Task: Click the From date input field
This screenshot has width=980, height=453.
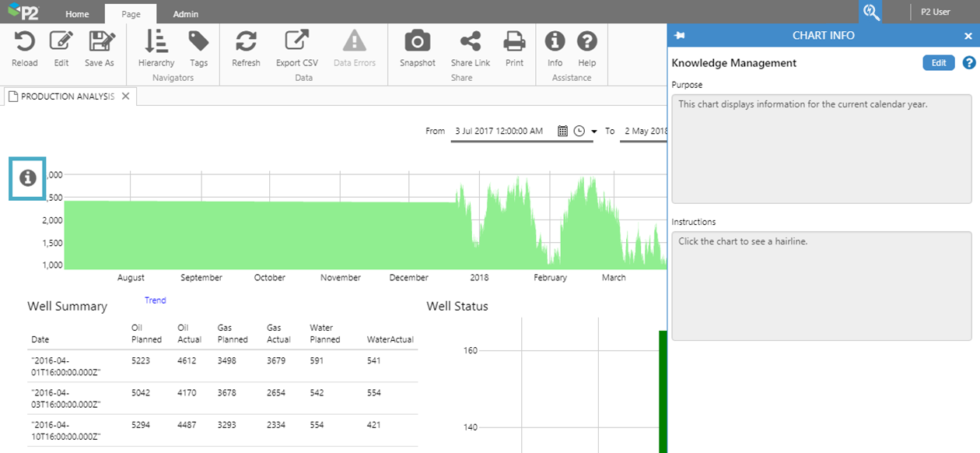Action: click(502, 132)
